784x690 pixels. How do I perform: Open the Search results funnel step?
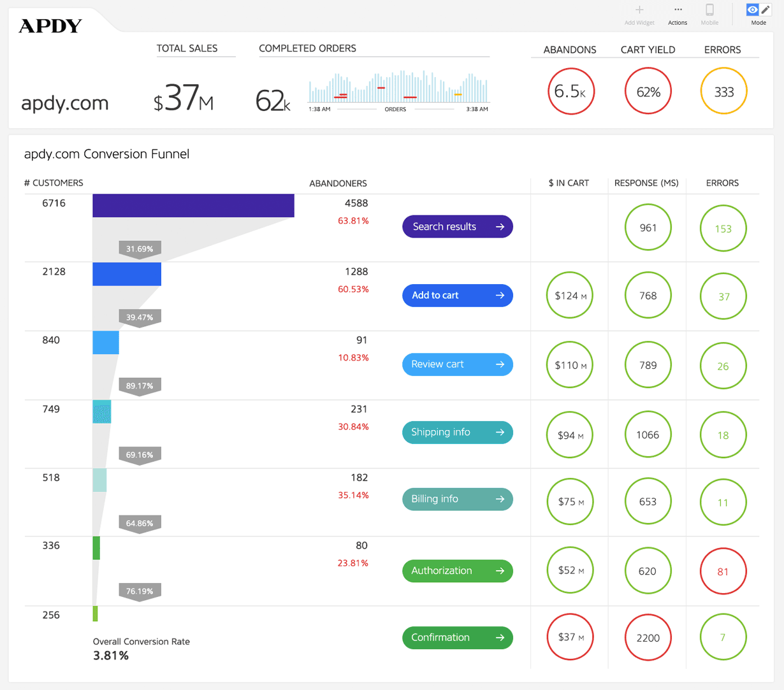click(x=458, y=226)
